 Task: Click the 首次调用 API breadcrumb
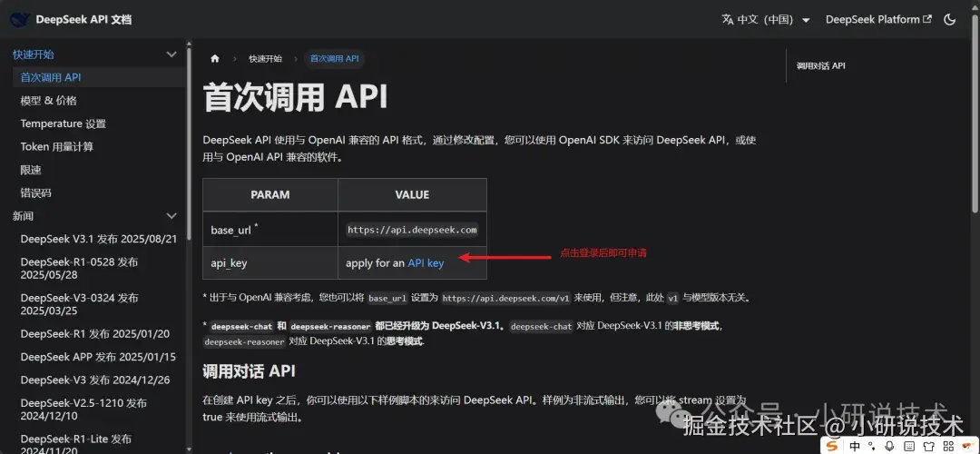(334, 59)
